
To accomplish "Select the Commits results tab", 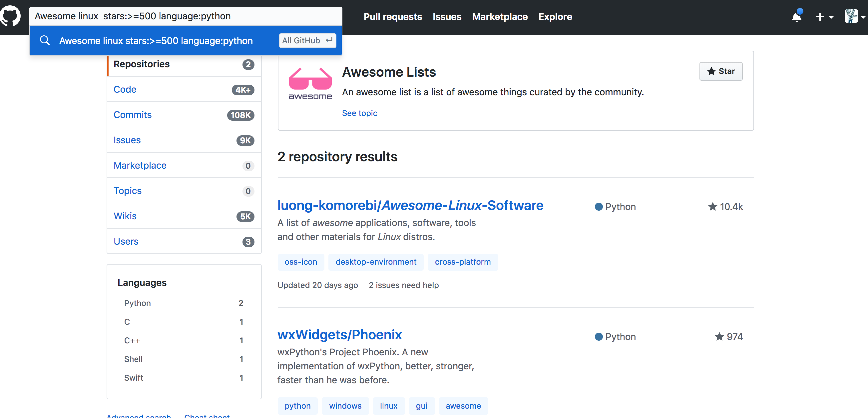I will coord(133,115).
